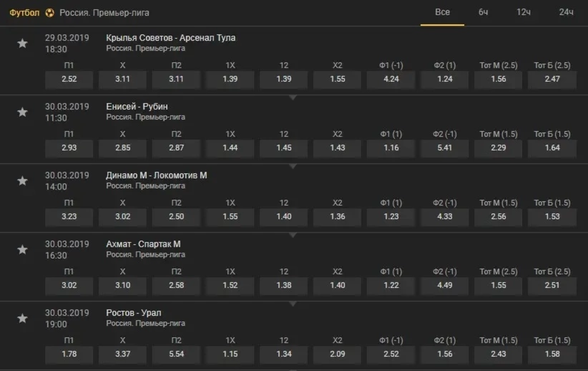
Task: Select Ф2 (-1) odds 5.41 for Рубин
Action: click(x=445, y=148)
